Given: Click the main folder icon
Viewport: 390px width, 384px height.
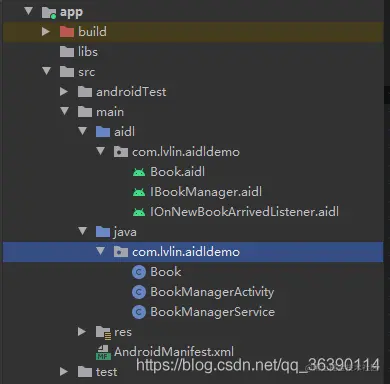Looking at the screenshot, I should pos(85,112).
